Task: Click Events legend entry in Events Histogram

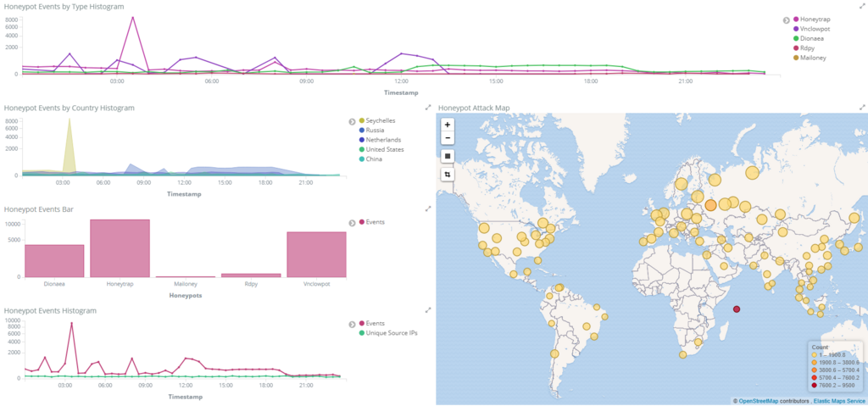Action: coord(371,324)
